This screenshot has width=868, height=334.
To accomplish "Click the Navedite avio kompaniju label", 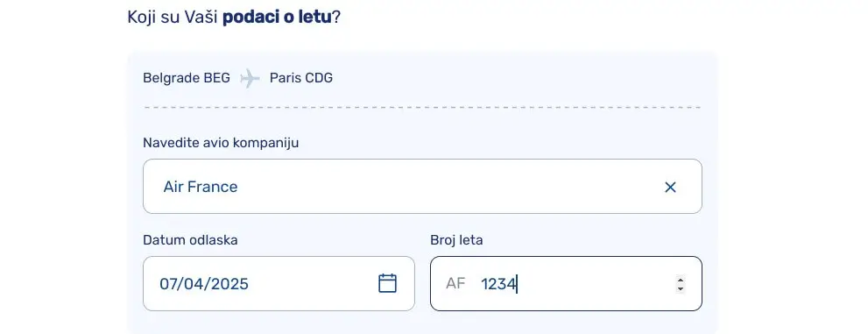I will (221, 143).
